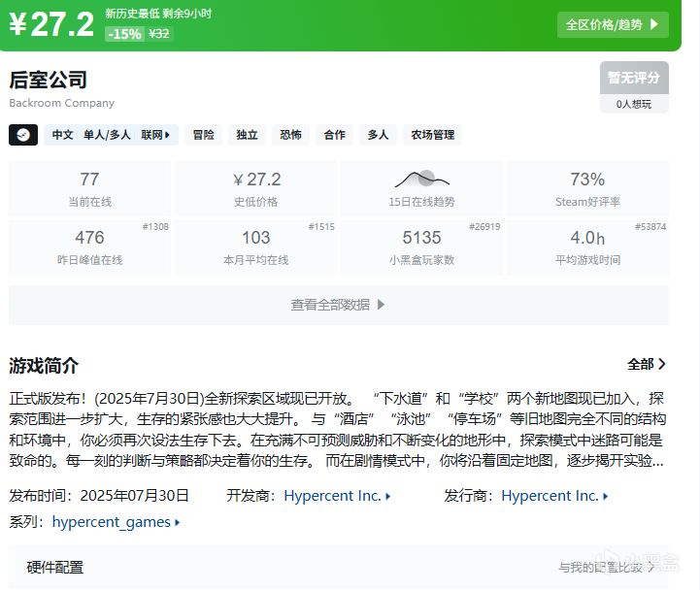Click the 后室公司 game title
The height and width of the screenshot is (590, 700).
coord(48,80)
